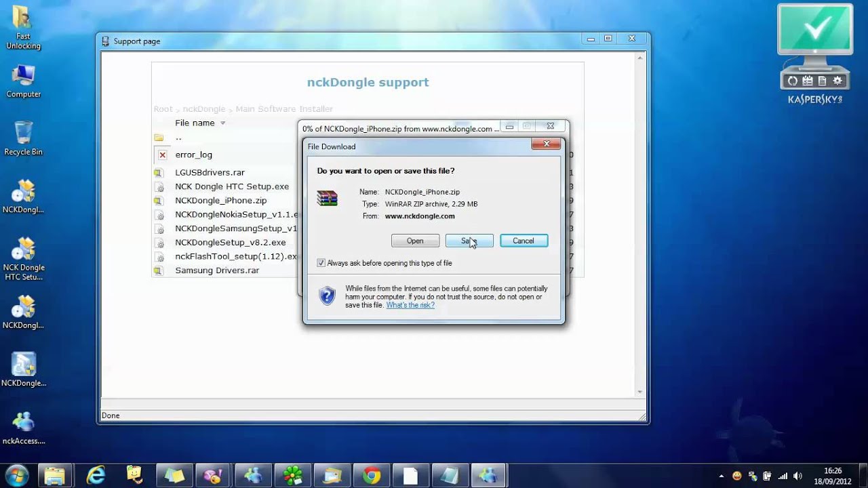Click the network signal tray icon
This screenshot has height=488, width=868.
point(783,476)
